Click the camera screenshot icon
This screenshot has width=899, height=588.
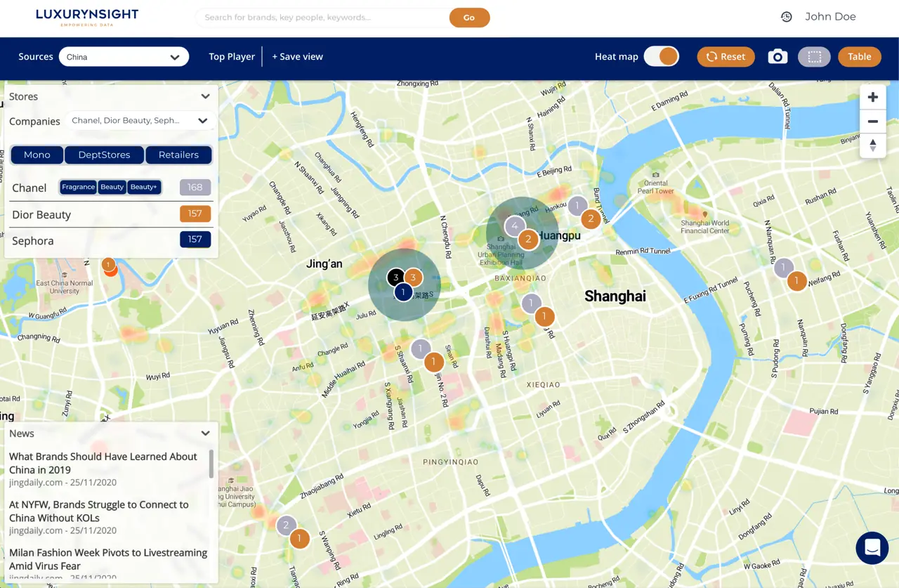click(x=777, y=57)
